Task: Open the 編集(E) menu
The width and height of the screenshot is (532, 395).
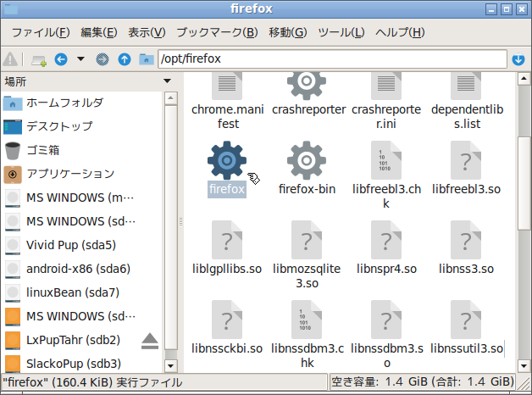Action: click(x=99, y=32)
